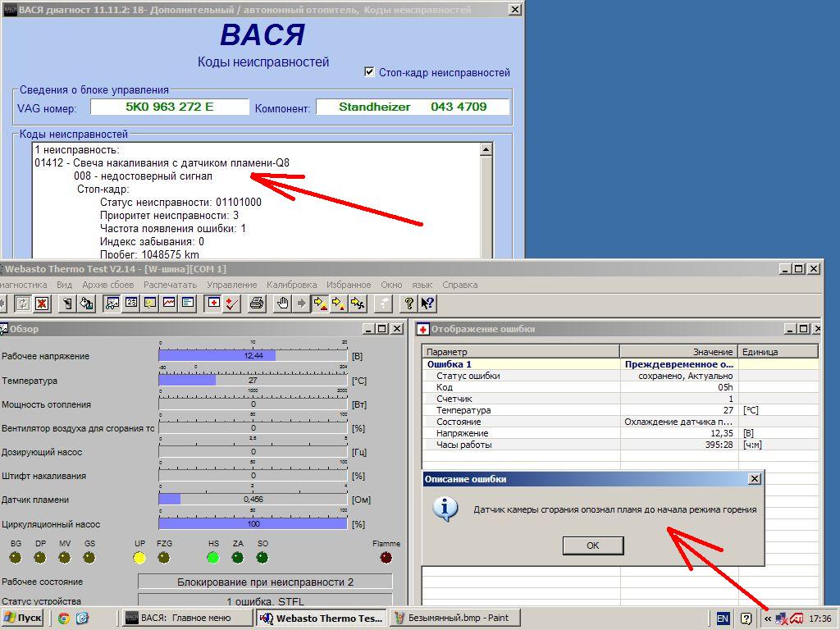
Task: Click the Температура bar showing 27
Action: pos(253,381)
